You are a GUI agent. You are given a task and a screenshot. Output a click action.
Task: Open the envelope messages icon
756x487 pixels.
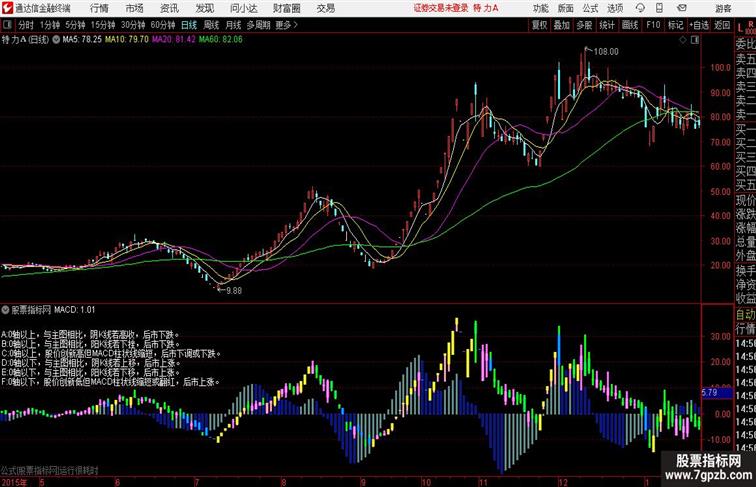(682, 8)
